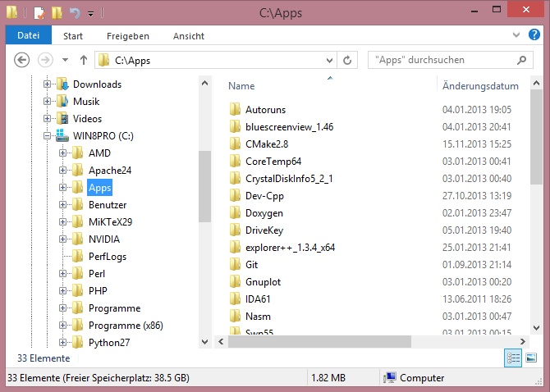Viewport: 550px width, 392px height.
Task: Go up one level with the Up arrow
Action: [84, 60]
